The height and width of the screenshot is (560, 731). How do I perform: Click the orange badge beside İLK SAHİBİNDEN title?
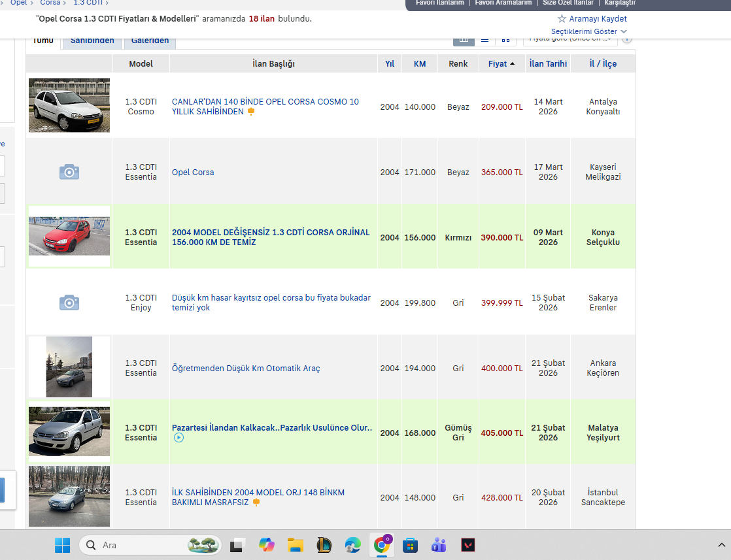click(x=256, y=502)
